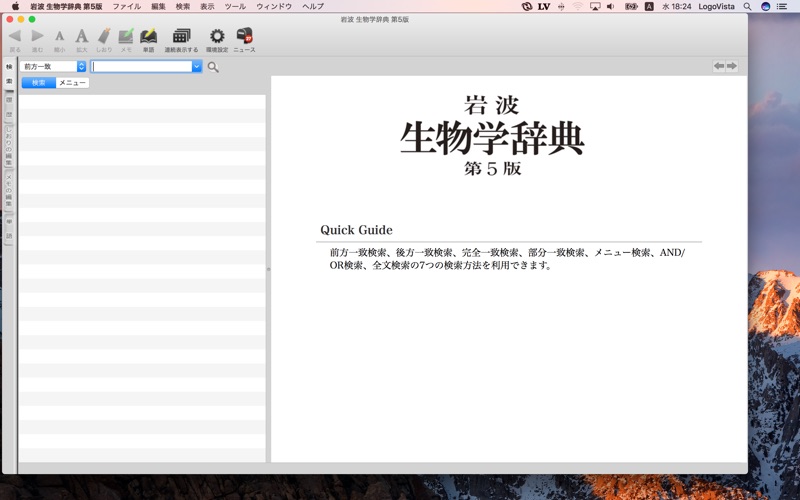800x500 pixels.
Task: Switch to the メニュー segment
Action: [72, 83]
